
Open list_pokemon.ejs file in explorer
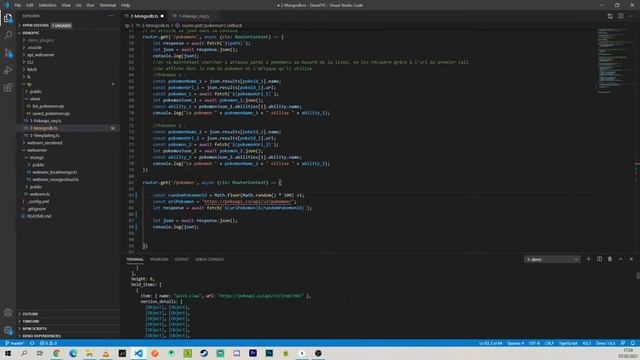(x=48, y=106)
